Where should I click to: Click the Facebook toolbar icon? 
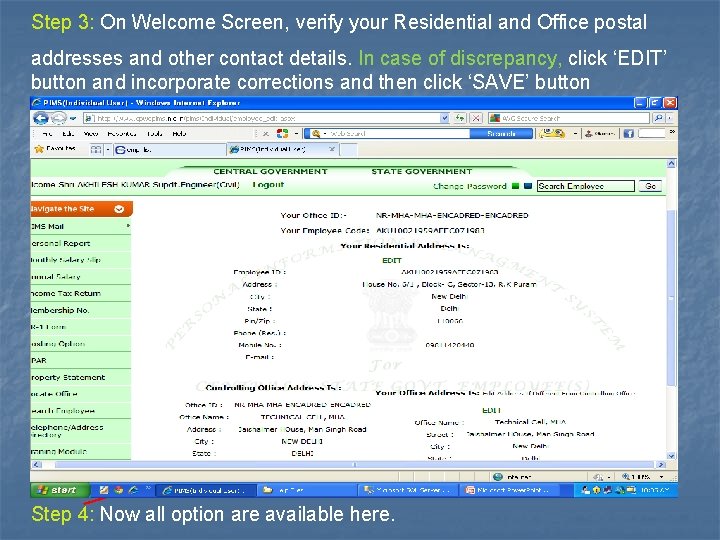[629, 134]
